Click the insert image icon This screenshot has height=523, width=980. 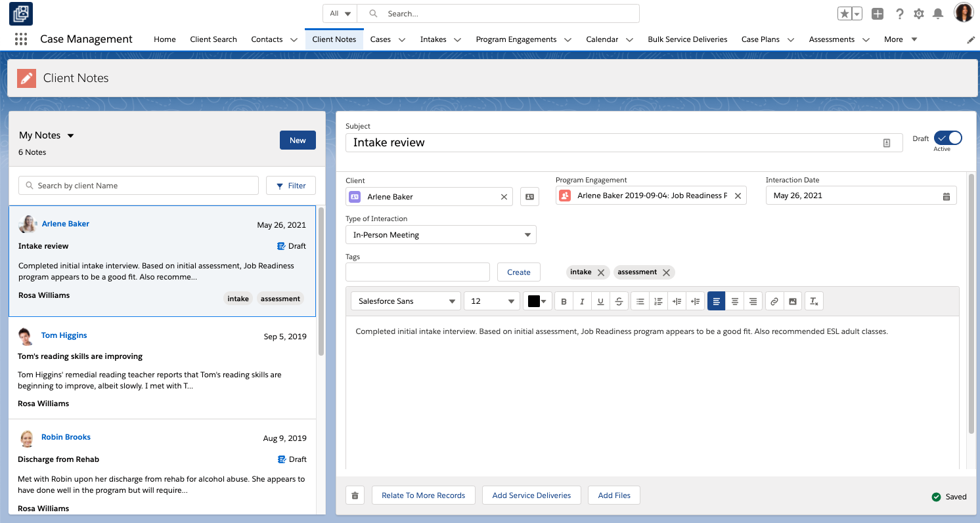pos(793,301)
